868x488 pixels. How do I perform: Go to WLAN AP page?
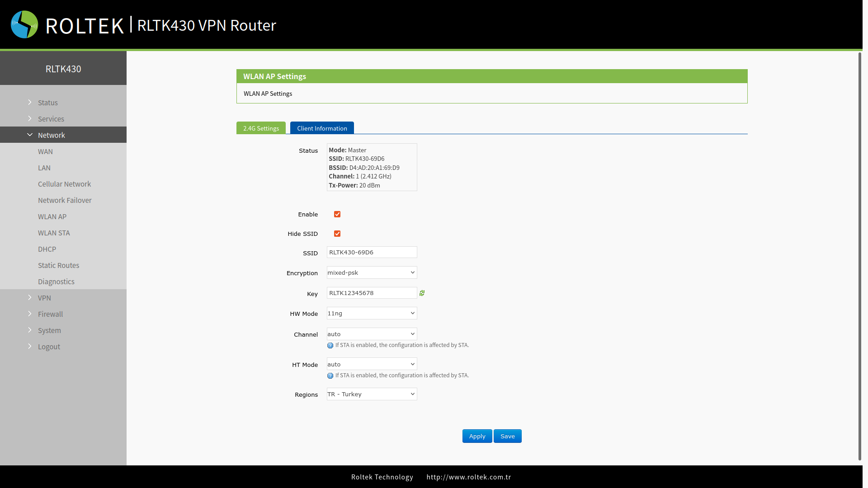click(52, 216)
